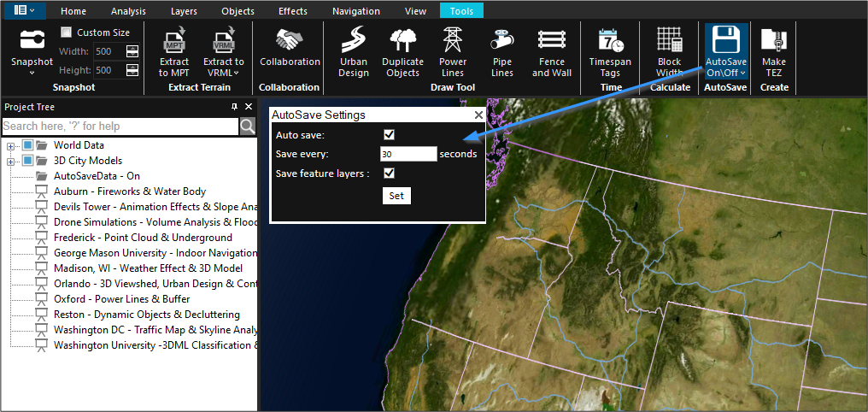The width and height of the screenshot is (868, 412).
Task: Click the Save every seconds input field
Action: click(408, 155)
